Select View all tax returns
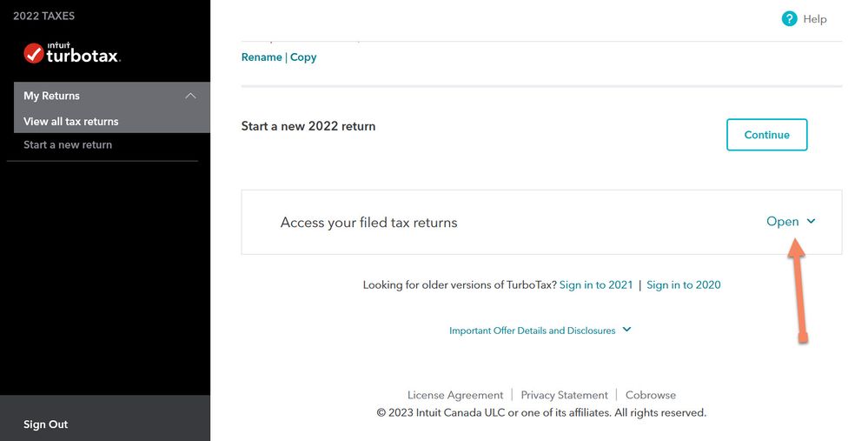Viewport: 868px width, 441px height. 71,121
